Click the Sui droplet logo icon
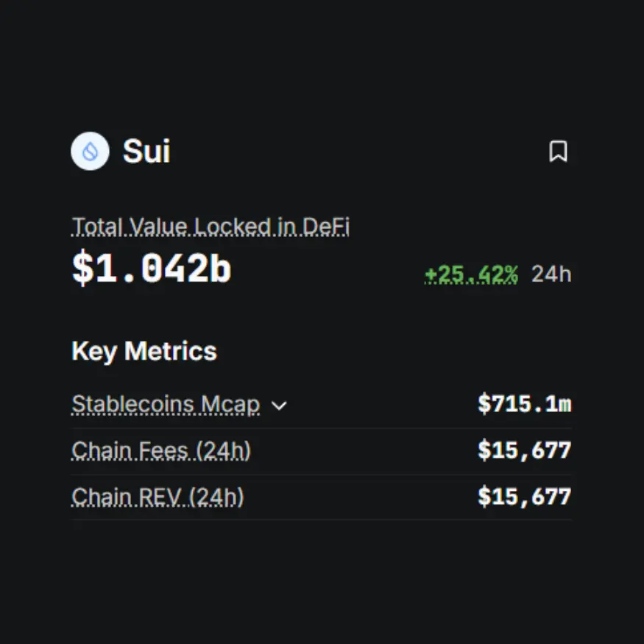This screenshot has height=644, width=644. click(90, 152)
